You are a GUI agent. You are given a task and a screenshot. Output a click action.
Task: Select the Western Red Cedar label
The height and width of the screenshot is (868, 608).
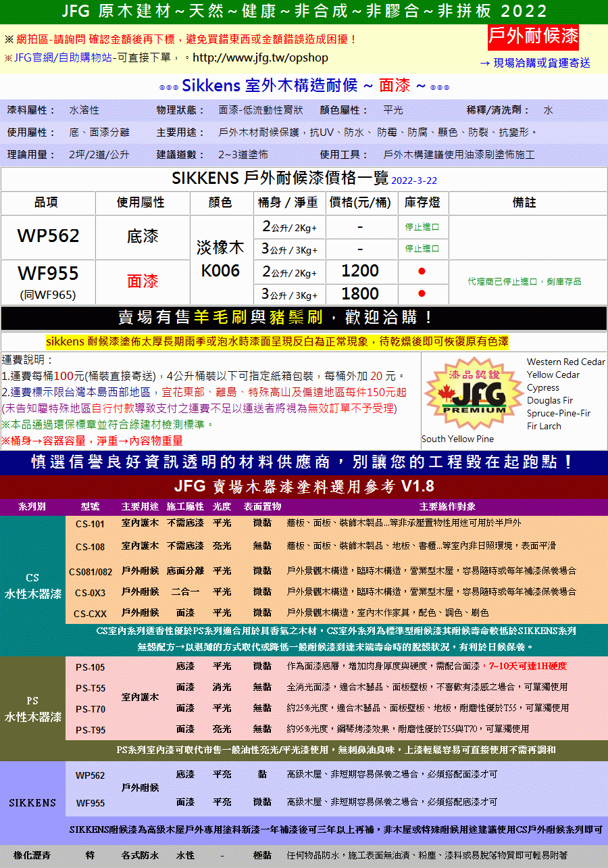click(566, 362)
